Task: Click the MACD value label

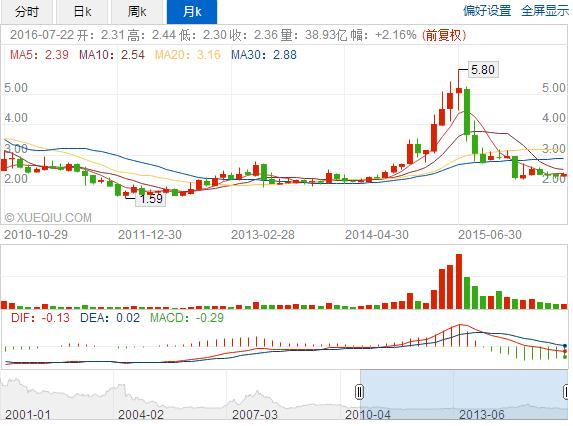Action: coord(187,317)
